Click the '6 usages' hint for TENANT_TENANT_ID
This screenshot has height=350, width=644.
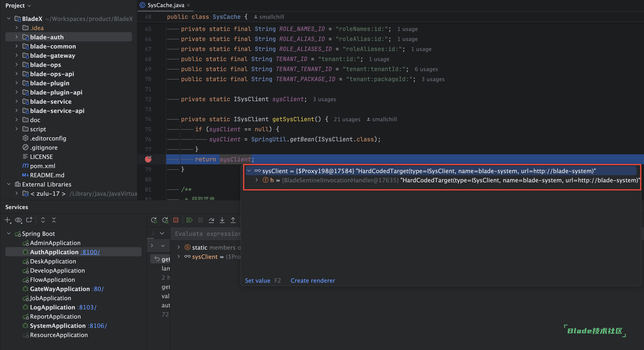pos(426,69)
